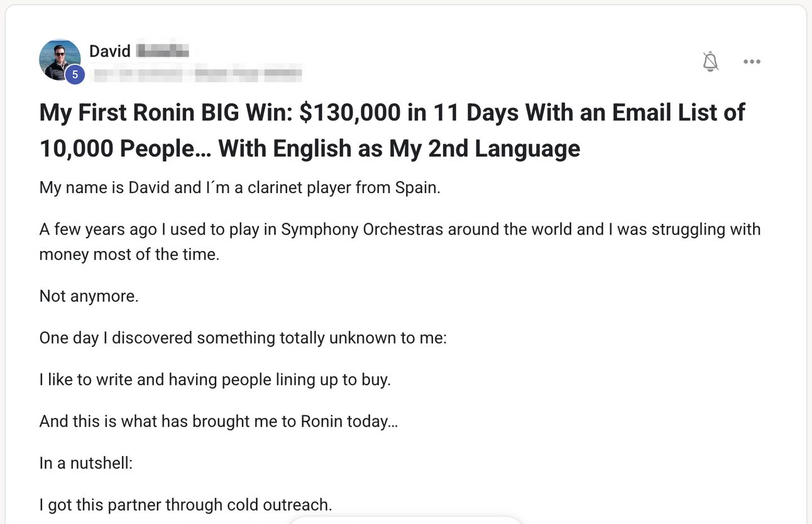This screenshot has height=524, width=812.
Task: Click the 'In a nutshell:' line
Action: 86,464
